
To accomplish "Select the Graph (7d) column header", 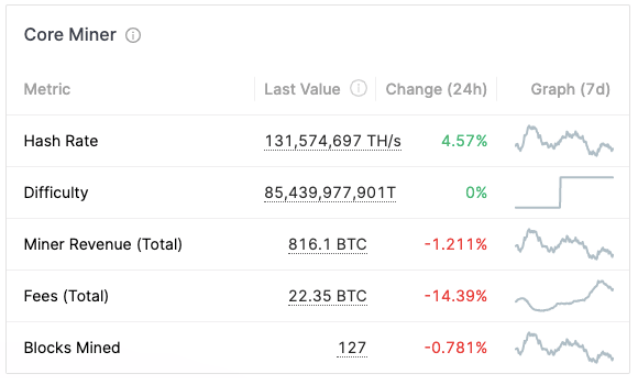I will pyautogui.click(x=570, y=89).
